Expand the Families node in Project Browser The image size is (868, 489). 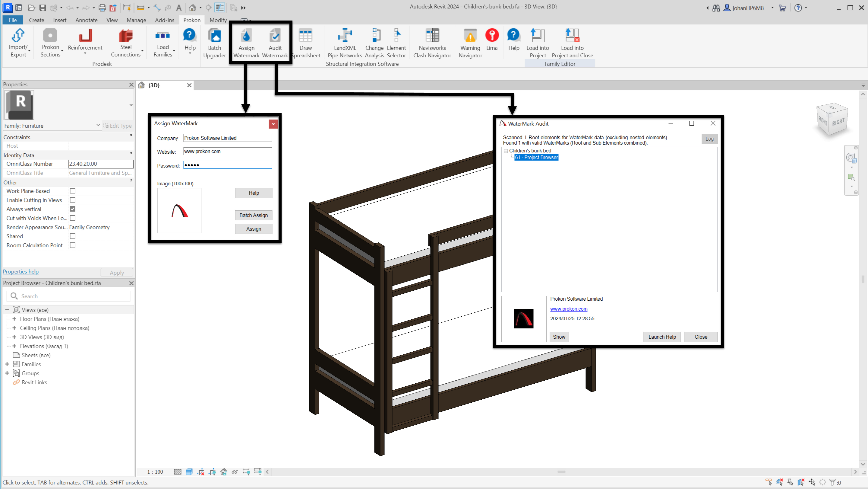[x=7, y=364]
